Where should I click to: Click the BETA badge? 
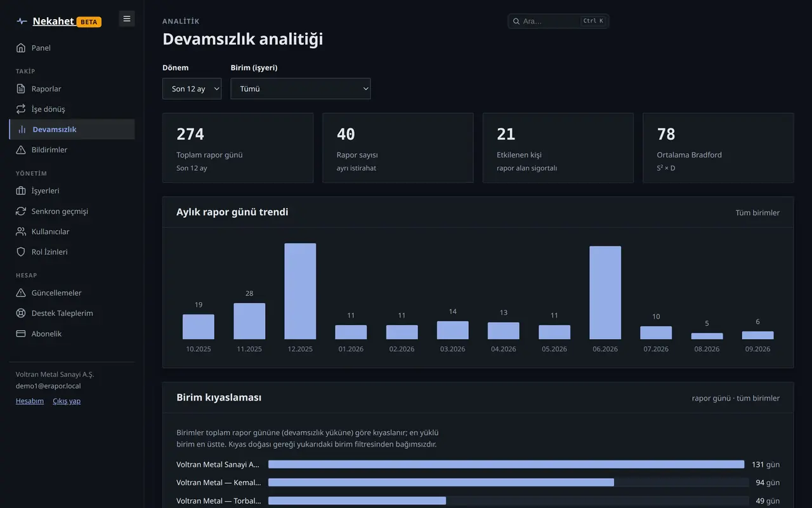89,22
